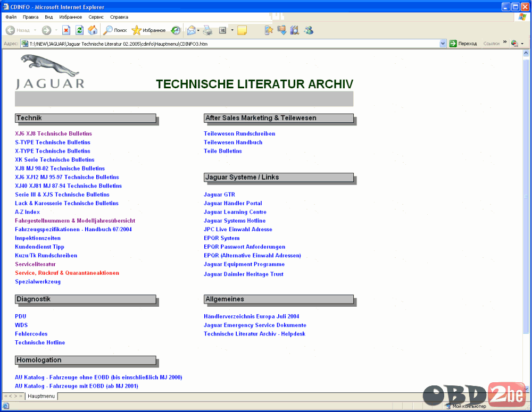
Task: Open Jaguar Daimler Heritage Trust link
Action: point(244,274)
